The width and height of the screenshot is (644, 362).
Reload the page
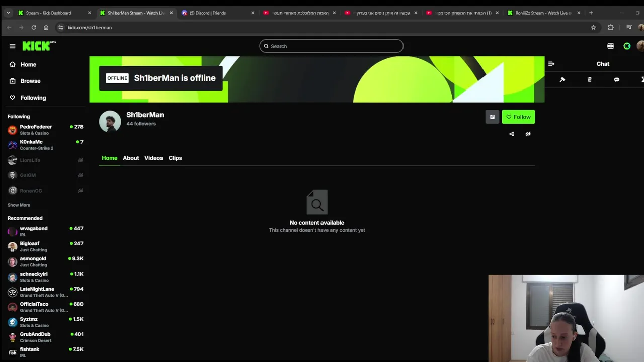(34, 27)
